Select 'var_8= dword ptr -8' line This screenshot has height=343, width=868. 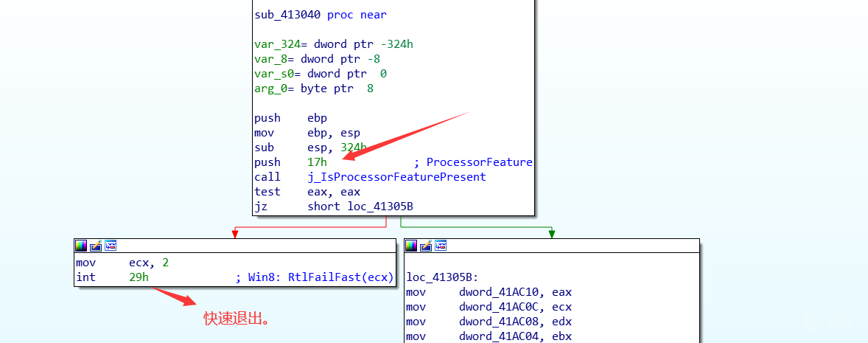317,59
